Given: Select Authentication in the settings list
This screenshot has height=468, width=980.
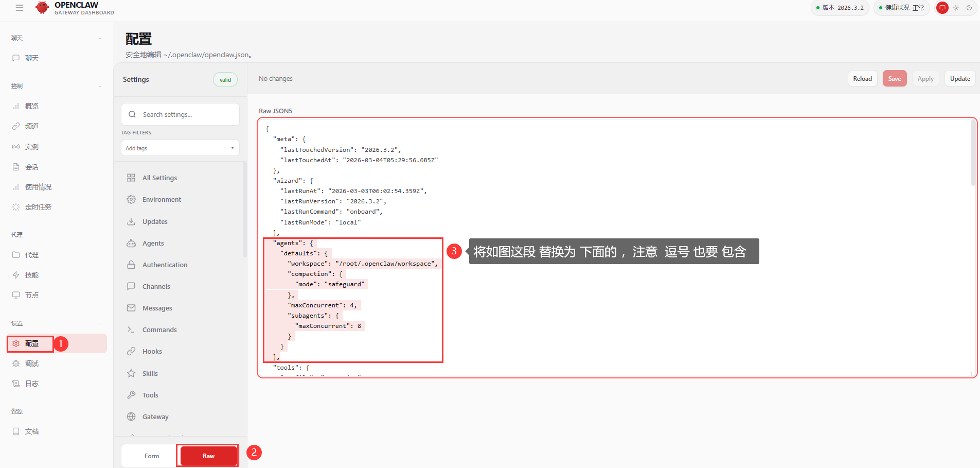Looking at the screenshot, I should (165, 265).
